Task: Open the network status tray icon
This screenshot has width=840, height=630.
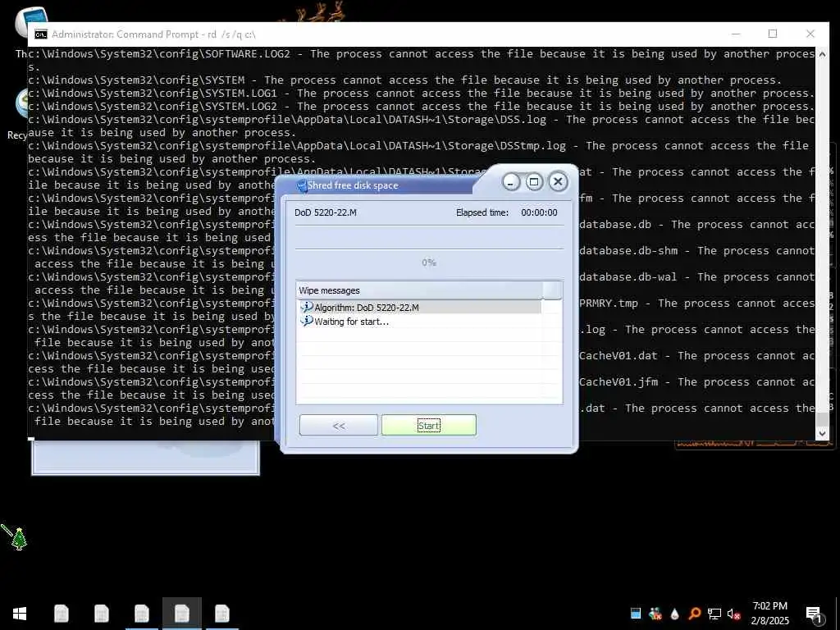Action: [714, 614]
